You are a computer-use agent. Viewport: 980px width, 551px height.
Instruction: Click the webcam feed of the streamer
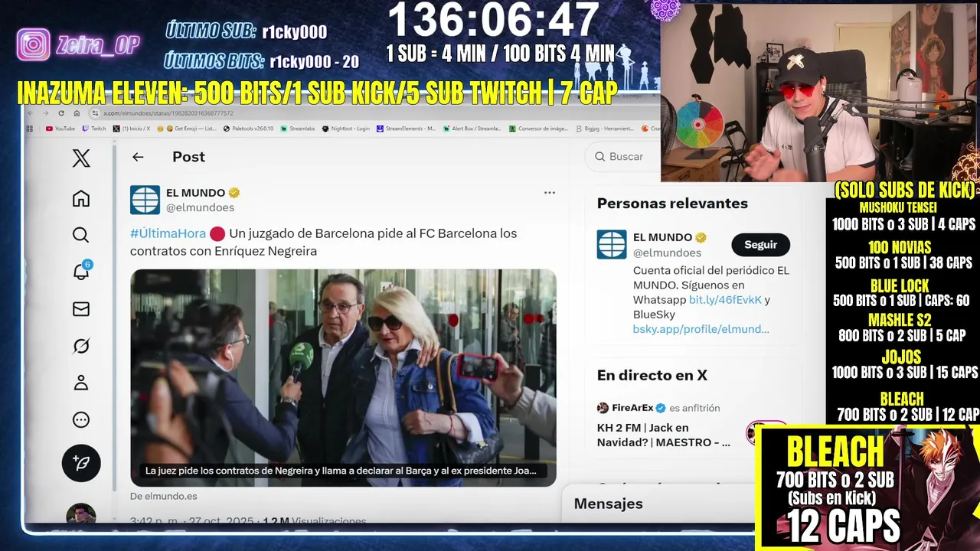(819, 92)
